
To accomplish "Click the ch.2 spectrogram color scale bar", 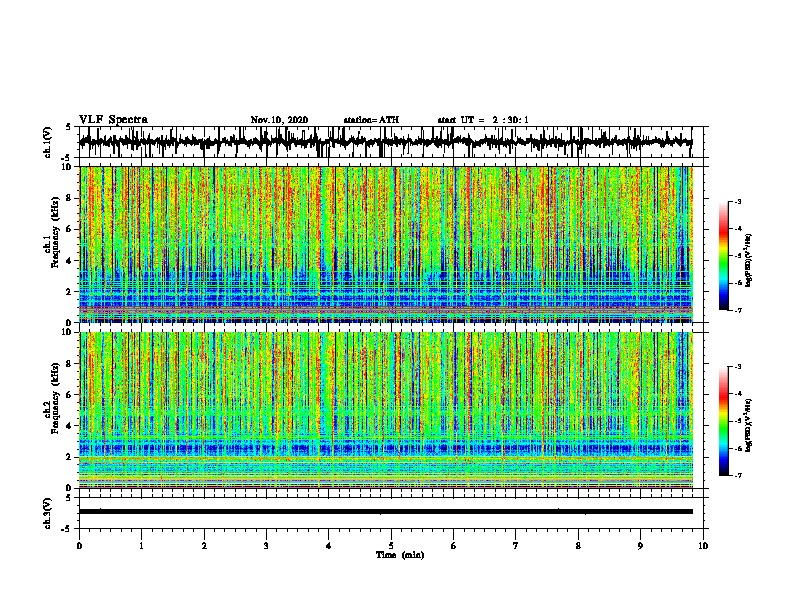I will tap(724, 421).
